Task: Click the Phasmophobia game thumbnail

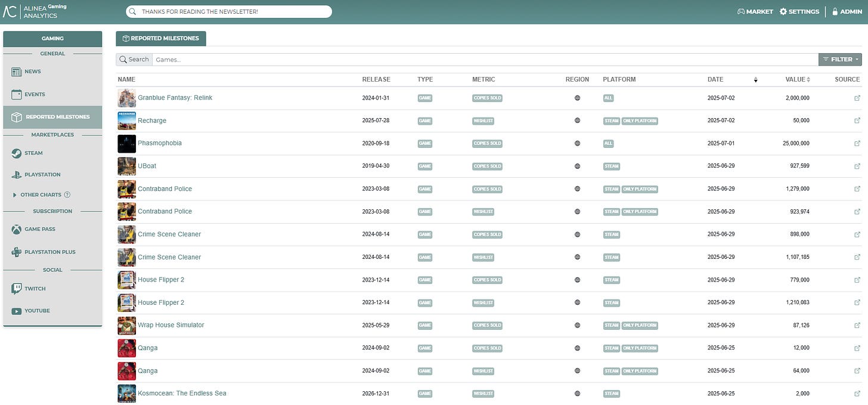Action: [127, 143]
